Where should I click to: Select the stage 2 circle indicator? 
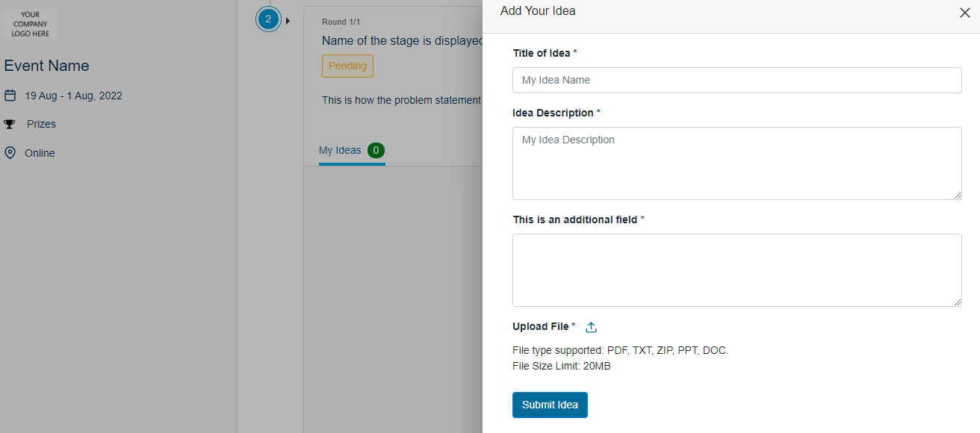click(268, 19)
